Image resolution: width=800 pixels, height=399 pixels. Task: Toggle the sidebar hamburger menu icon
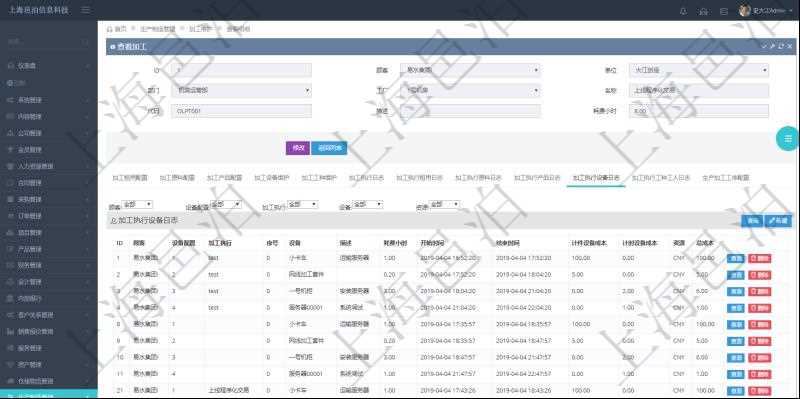pos(86,10)
